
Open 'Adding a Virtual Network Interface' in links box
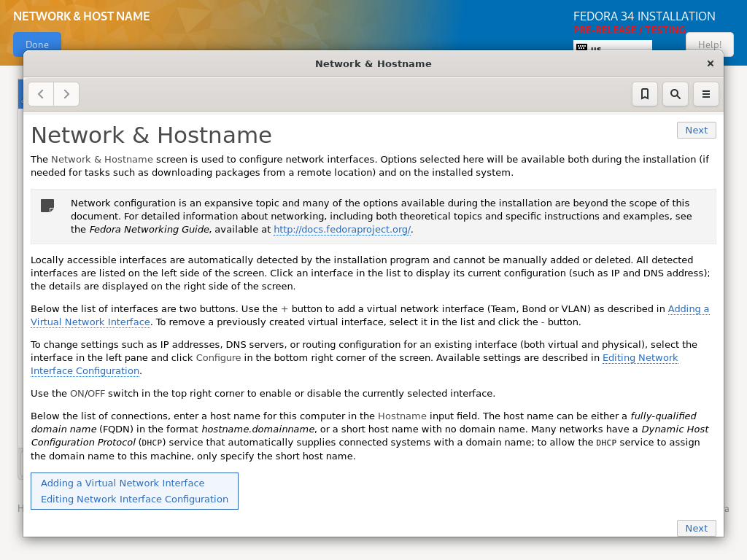123,483
